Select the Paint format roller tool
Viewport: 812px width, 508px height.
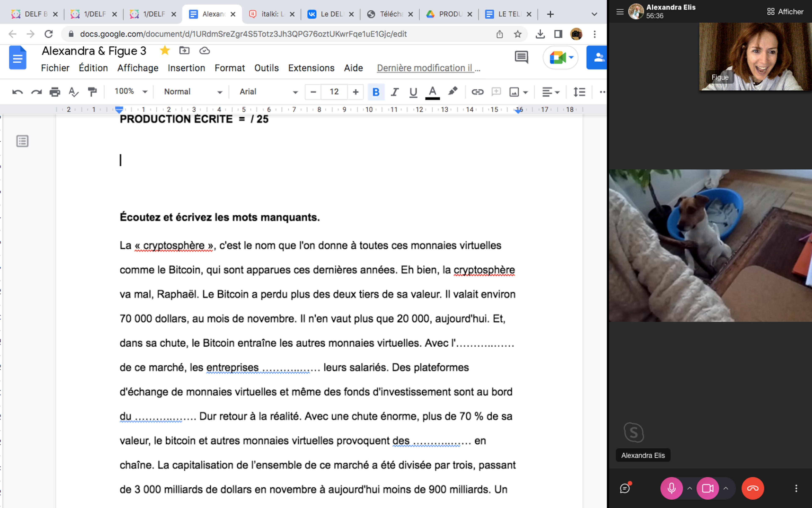pyautogui.click(x=92, y=92)
